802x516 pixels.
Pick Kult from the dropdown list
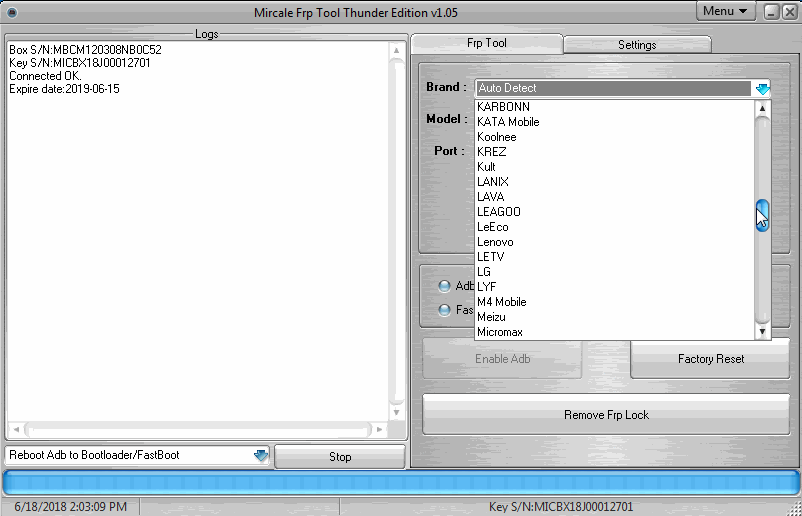[615, 167]
